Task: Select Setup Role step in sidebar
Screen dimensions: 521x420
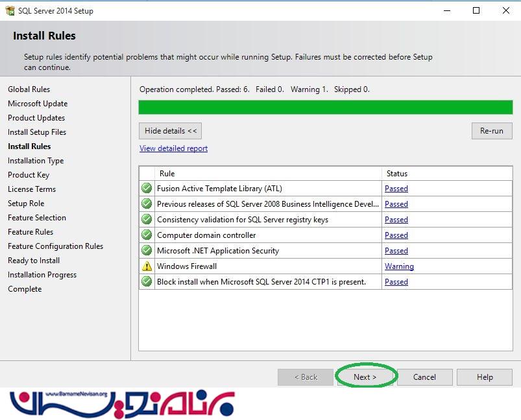Action: (26, 204)
